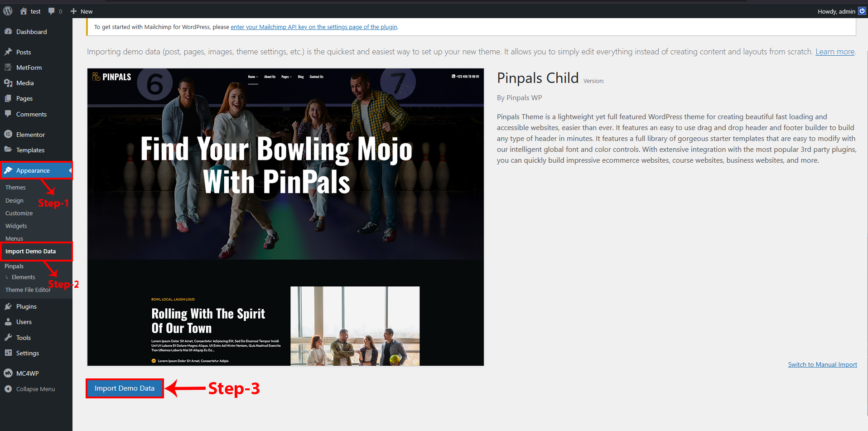Image resolution: width=868 pixels, height=431 pixels.
Task: Follow the Mailchimp API key settings link
Action: coord(313,27)
